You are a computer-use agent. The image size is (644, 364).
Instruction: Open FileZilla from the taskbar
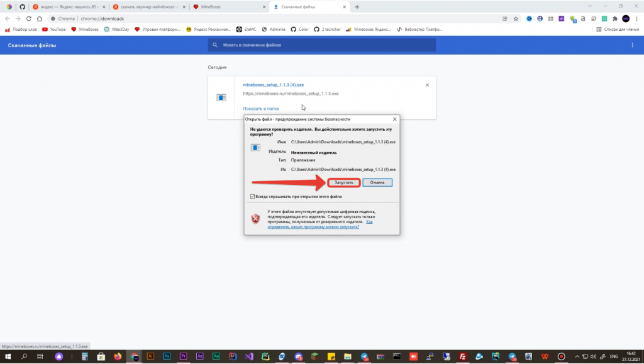(462, 356)
